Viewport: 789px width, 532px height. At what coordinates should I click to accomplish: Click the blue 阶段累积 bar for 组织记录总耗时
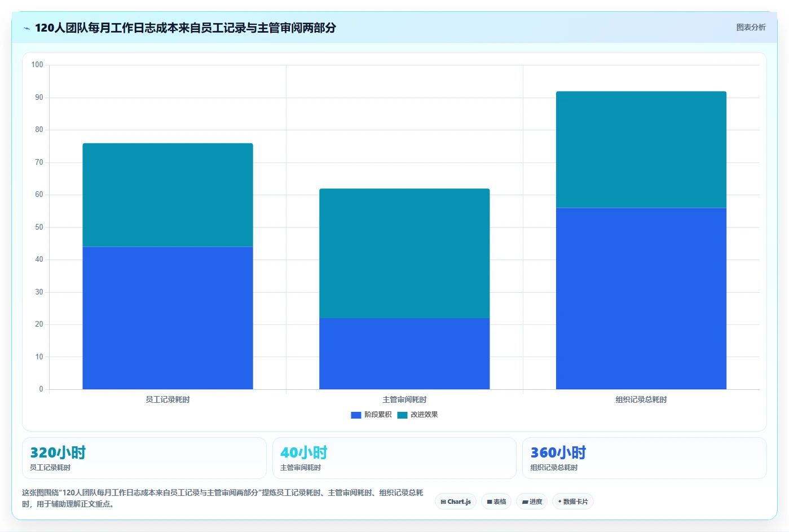pos(641,298)
